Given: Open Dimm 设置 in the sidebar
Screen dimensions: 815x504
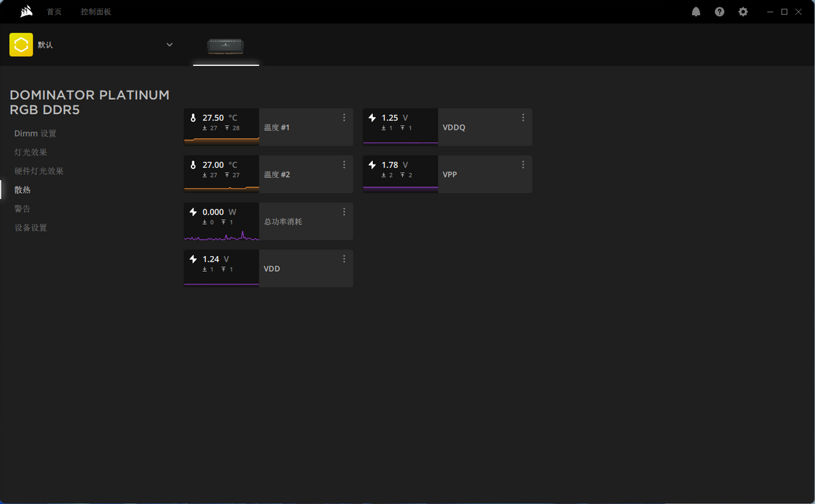Looking at the screenshot, I should pyautogui.click(x=35, y=134).
